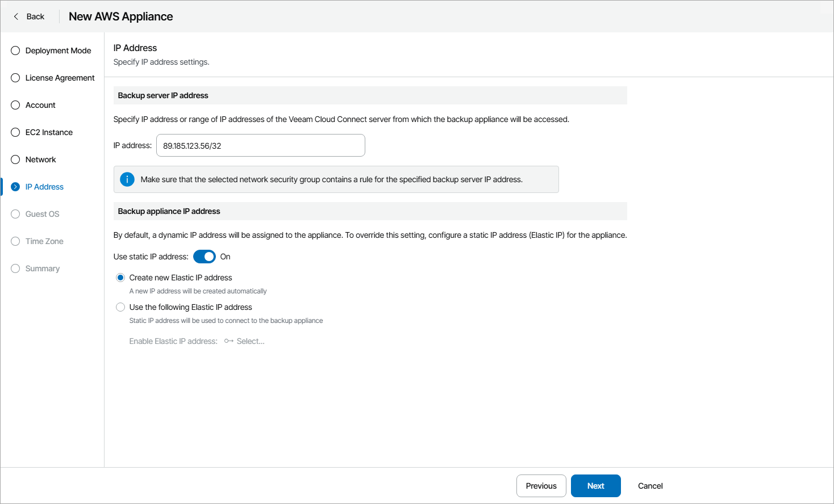Click the blue info icon in the notice
This screenshot has width=834, height=504.
coord(127,179)
